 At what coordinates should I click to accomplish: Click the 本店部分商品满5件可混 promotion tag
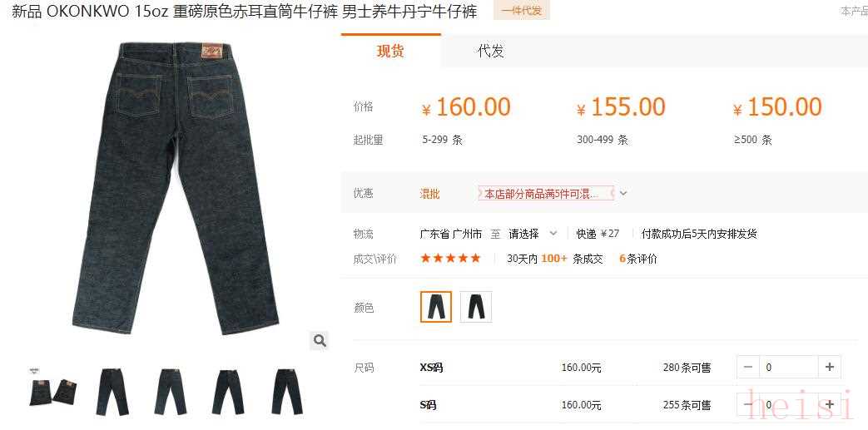(x=546, y=193)
